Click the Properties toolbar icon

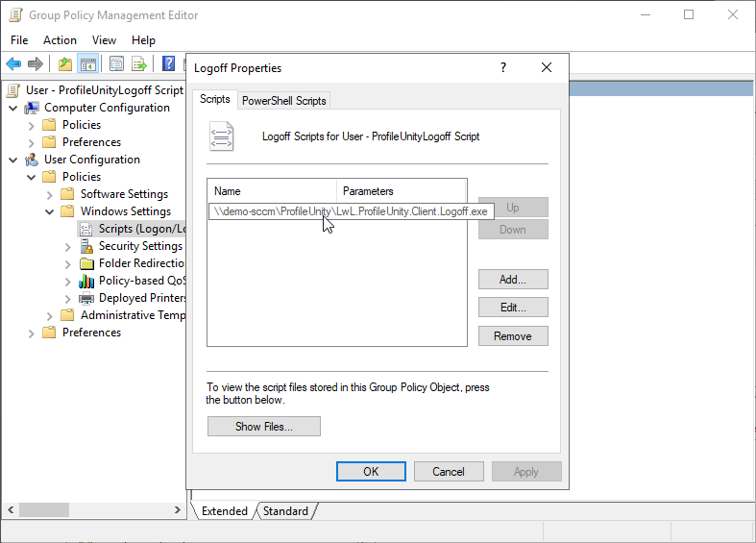pos(116,63)
